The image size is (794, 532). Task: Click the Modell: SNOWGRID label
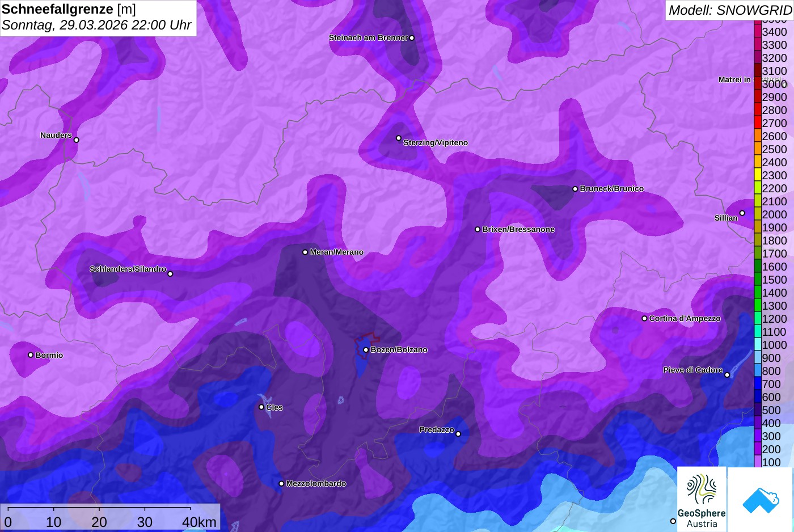click(x=729, y=10)
